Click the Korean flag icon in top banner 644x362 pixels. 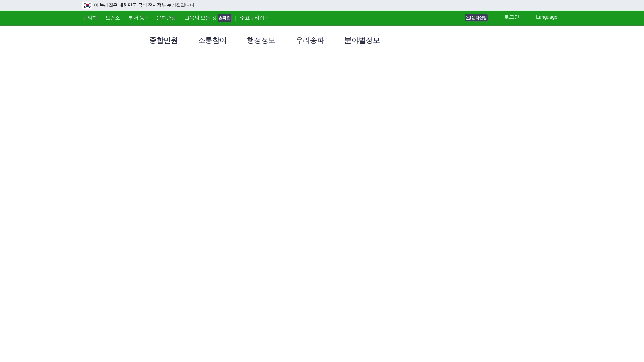87,5
